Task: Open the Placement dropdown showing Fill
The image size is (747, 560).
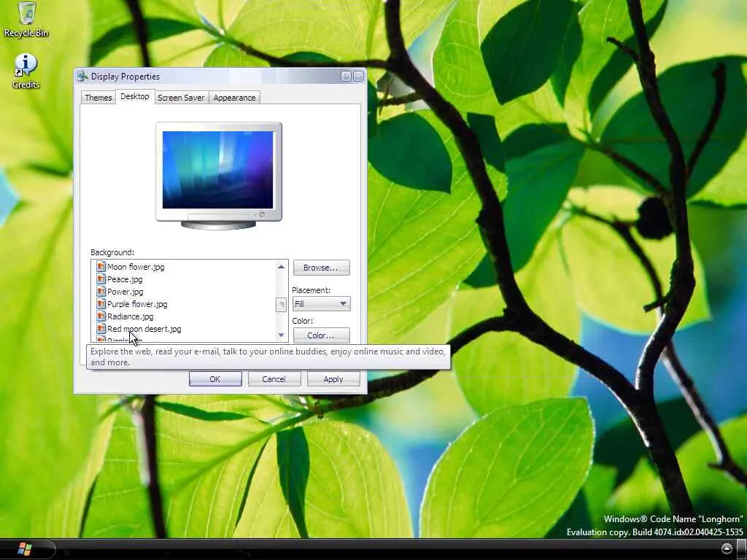Action: [x=321, y=304]
